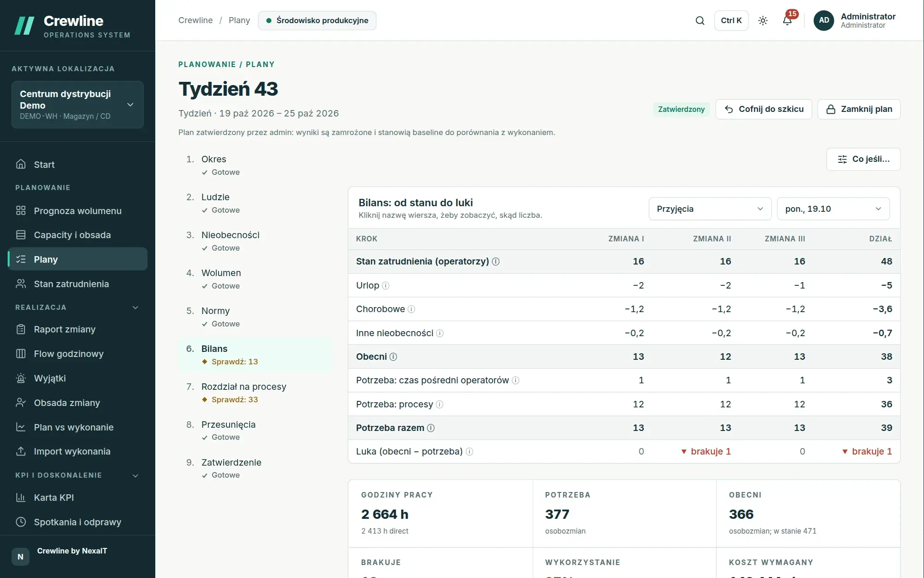The width and height of the screenshot is (924, 578).
Task: Open Ctrl K command palette button
Action: (731, 20)
